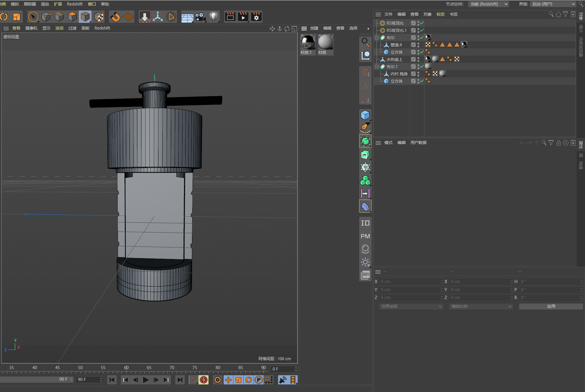Image resolution: width=585 pixels, height=392 pixels.
Task: Render the active view clapperboard icon
Action: coord(230,17)
